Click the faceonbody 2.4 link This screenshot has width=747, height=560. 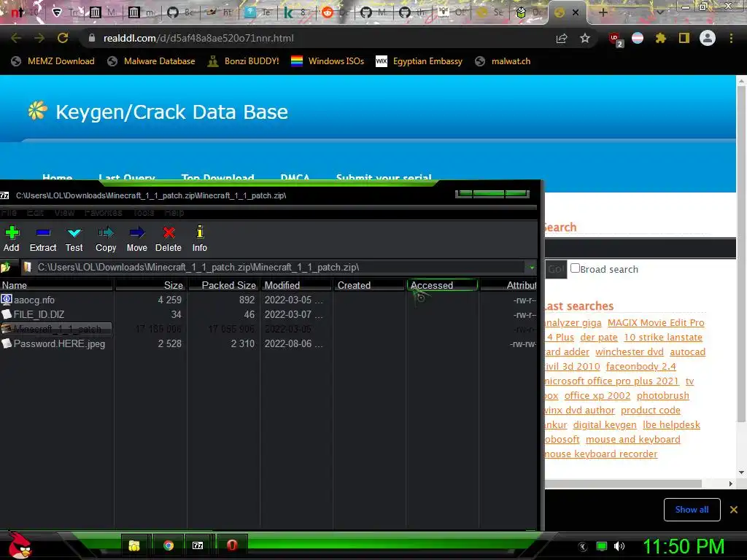[x=640, y=367]
